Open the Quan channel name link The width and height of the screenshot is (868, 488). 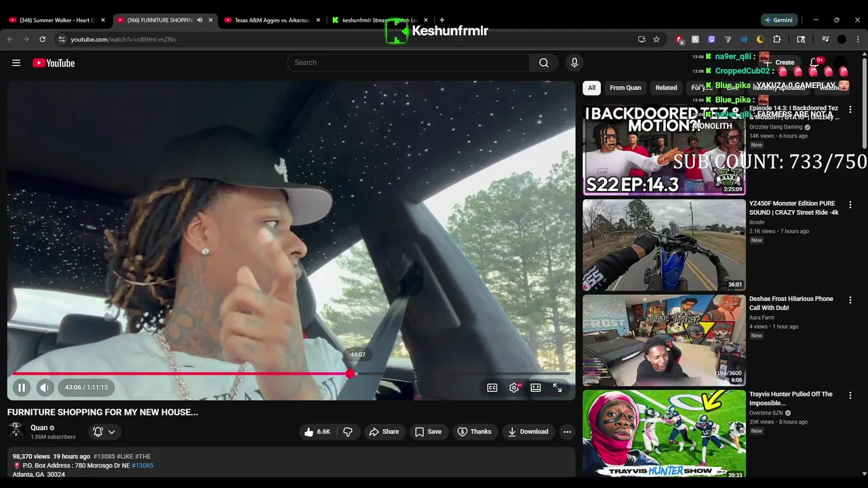click(39, 428)
